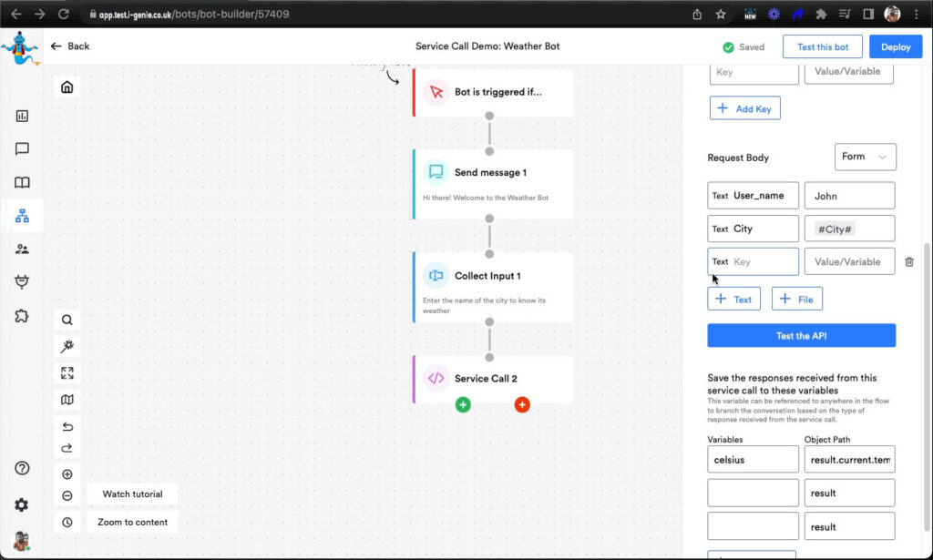Image resolution: width=933 pixels, height=560 pixels.
Task: Click the Test this bot button
Action: pyautogui.click(x=822, y=47)
